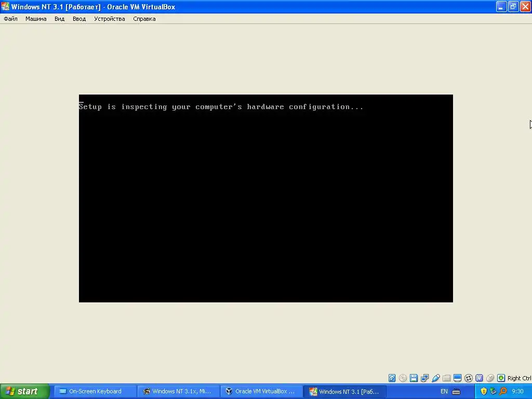Open the Файл menu
The image size is (532, 399).
10,19
